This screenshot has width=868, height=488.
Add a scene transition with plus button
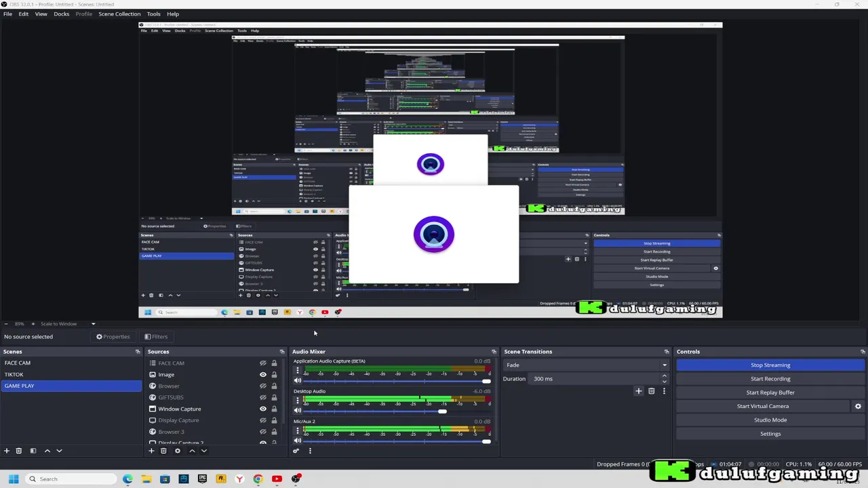(638, 391)
